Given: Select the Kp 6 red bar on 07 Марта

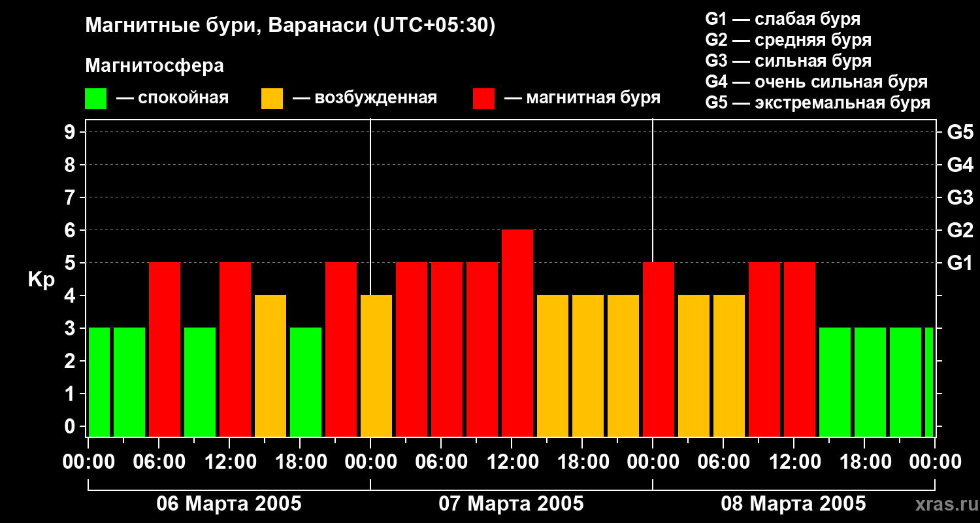Looking at the screenshot, I should [517, 333].
